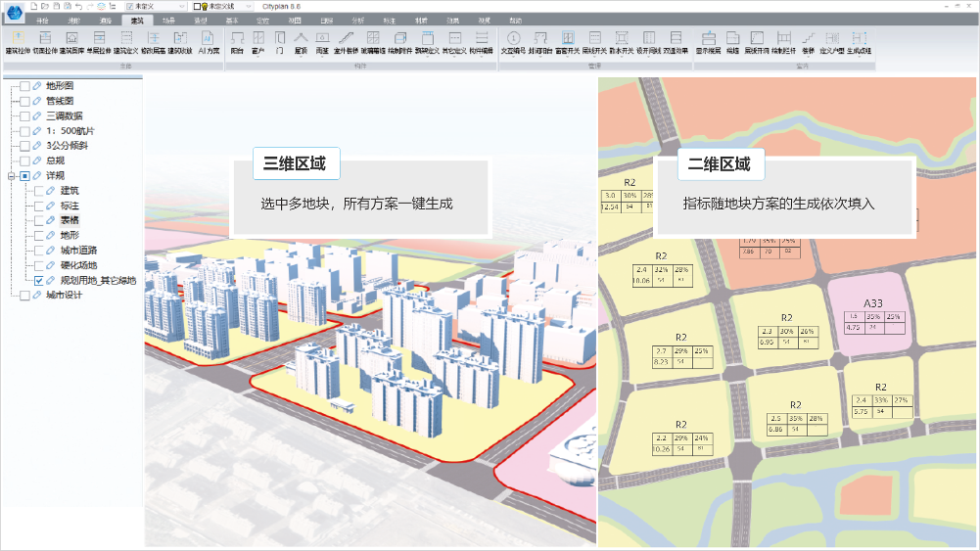The image size is (980, 551).
Task: Launch the AI方案 scheme generator
Action: coord(209,42)
